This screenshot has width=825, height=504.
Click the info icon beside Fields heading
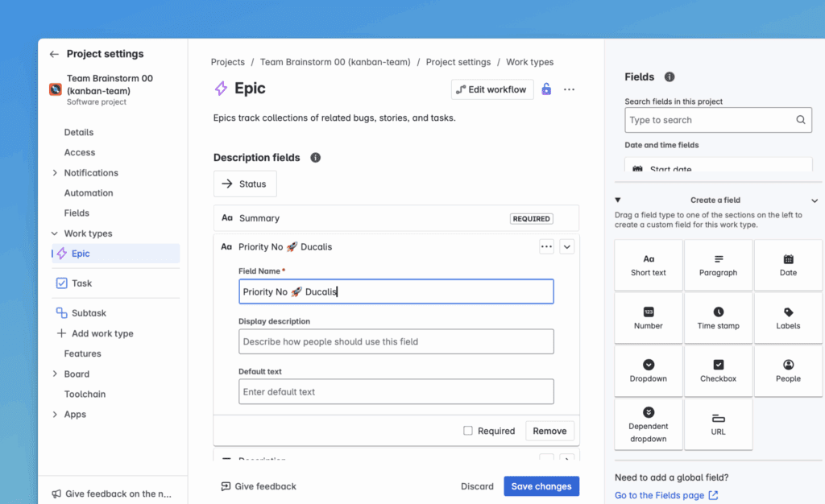669,76
